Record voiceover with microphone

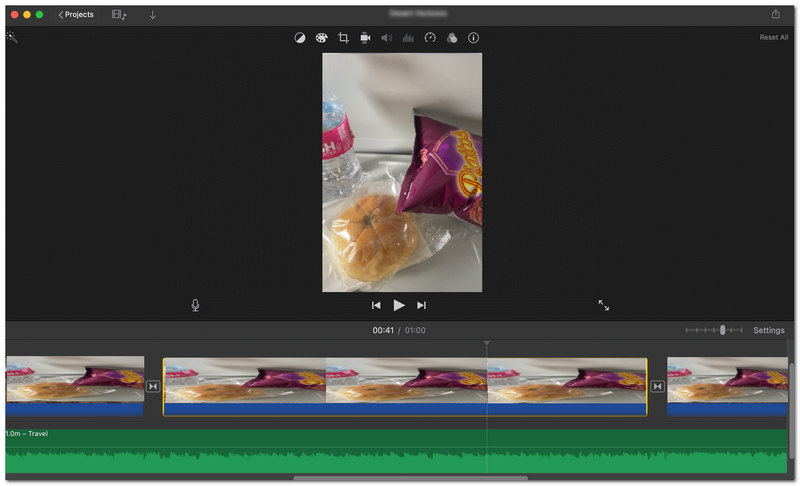(x=195, y=305)
